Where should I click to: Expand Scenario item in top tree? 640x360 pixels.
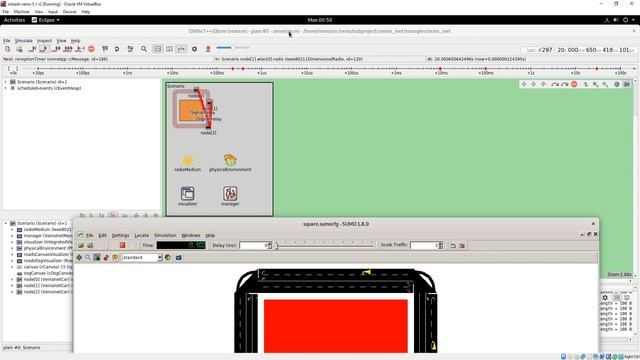6,82
